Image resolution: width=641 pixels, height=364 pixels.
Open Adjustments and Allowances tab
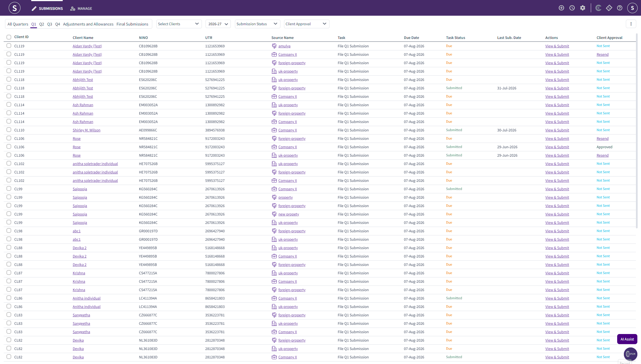pos(88,24)
